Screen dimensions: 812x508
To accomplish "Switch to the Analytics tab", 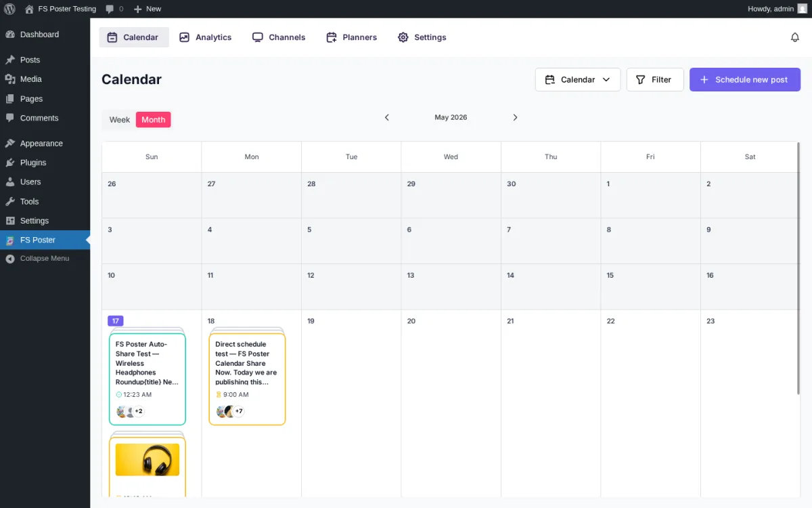I will tap(205, 37).
